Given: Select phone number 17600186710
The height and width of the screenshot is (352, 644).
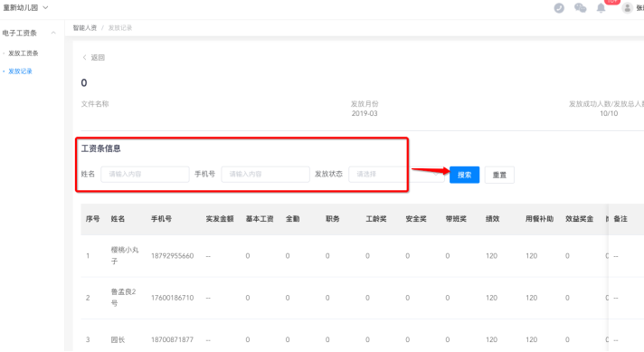Looking at the screenshot, I should 172,298.
